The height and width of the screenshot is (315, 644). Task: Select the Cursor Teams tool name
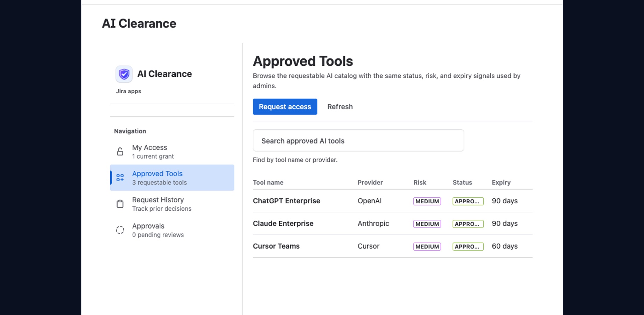tap(276, 246)
